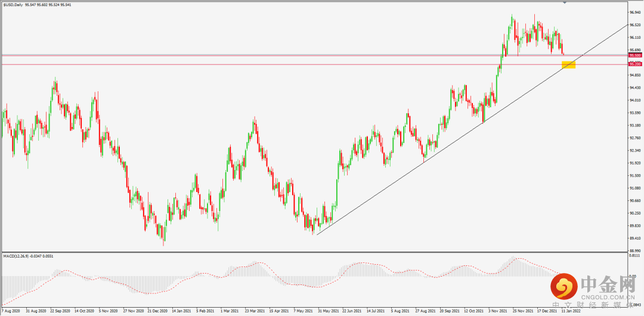Click the 5 Feb 2021 date label

206,311
